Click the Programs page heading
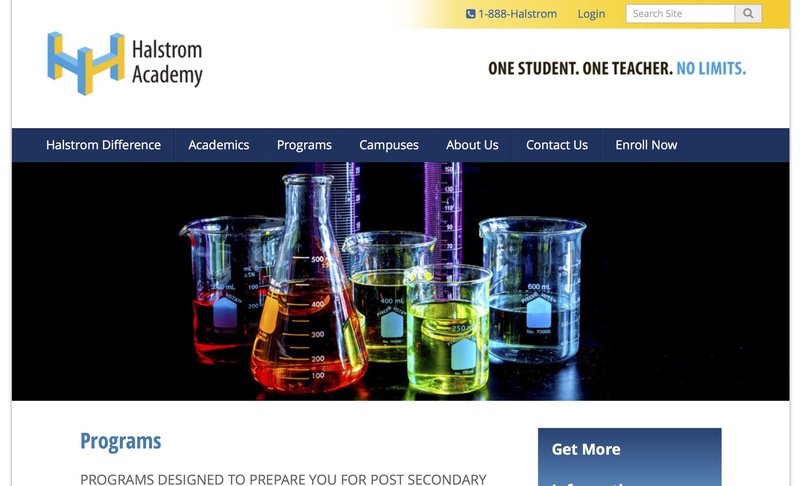This screenshot has width=800, height=486. pos(120,441)
